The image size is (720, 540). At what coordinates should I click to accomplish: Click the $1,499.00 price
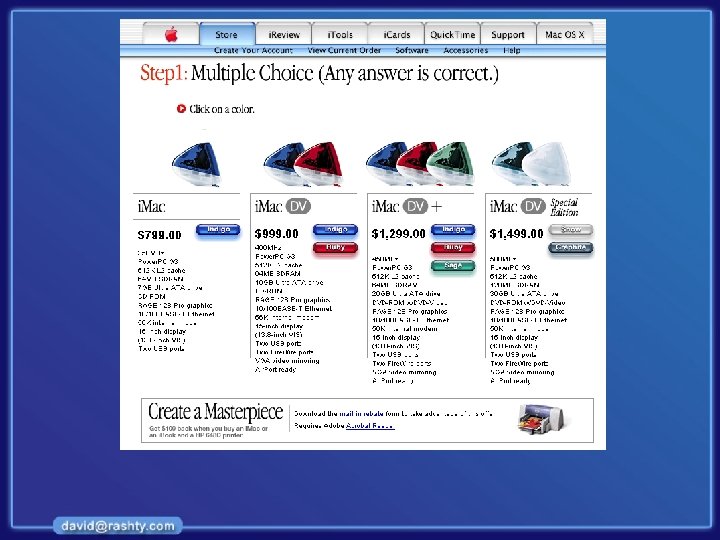(517, 234)
